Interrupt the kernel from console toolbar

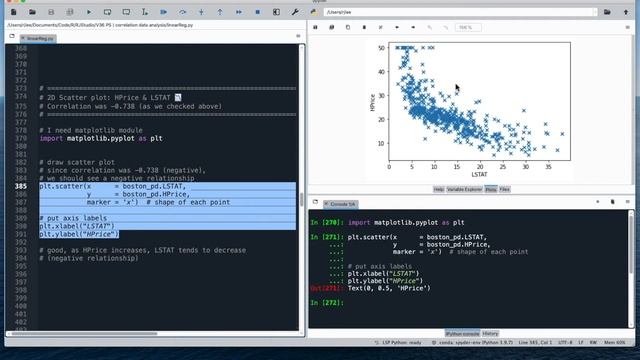point(598,202)
